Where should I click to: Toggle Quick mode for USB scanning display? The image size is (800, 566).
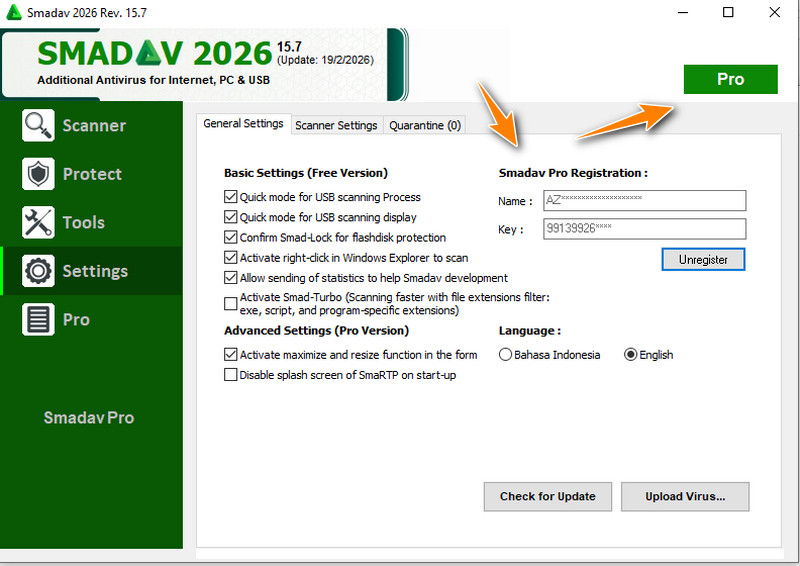[x=231, y=217]
